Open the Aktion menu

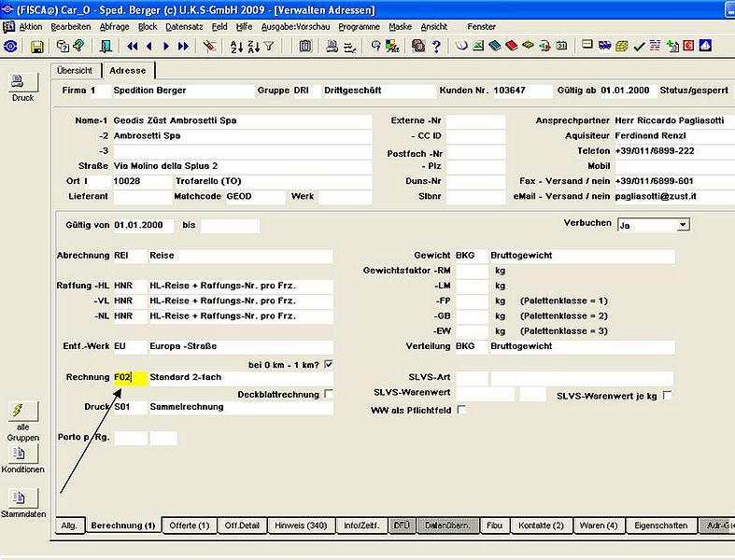click(x=31, y=27)
